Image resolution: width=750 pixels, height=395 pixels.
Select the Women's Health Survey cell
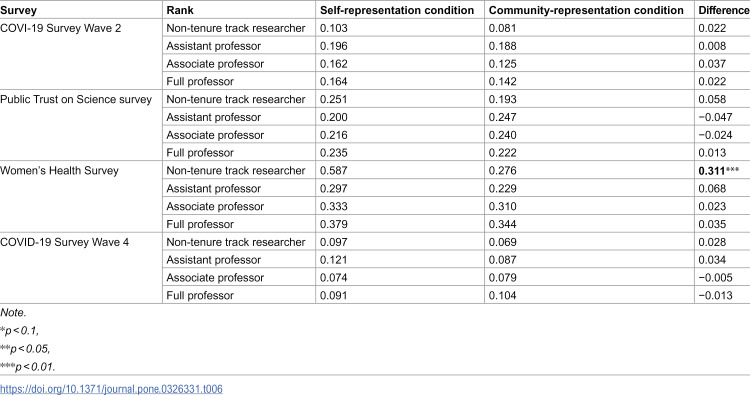(59, 171)
